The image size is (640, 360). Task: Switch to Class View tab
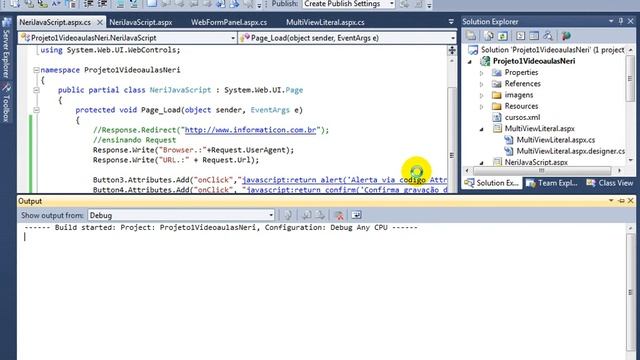pos(610,183)
